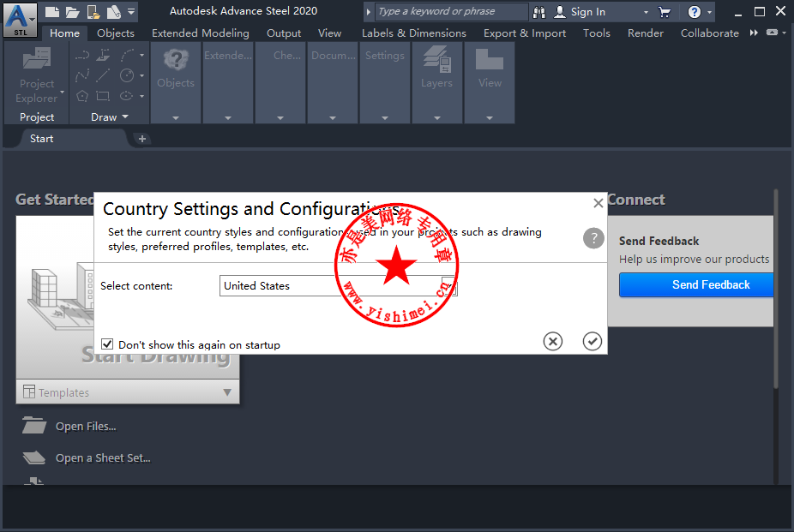Expand the Settings ribbon panel
This screenshot has width=794, height=532.
pyautogui.click(x=385, y=118)
